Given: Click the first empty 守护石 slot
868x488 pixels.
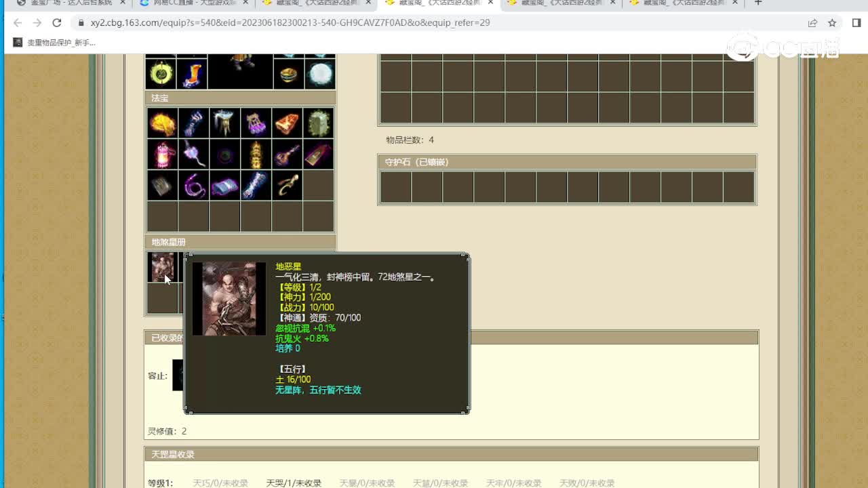Looking at the screenshot, I should pyautogui.click(x=395, y=187).
